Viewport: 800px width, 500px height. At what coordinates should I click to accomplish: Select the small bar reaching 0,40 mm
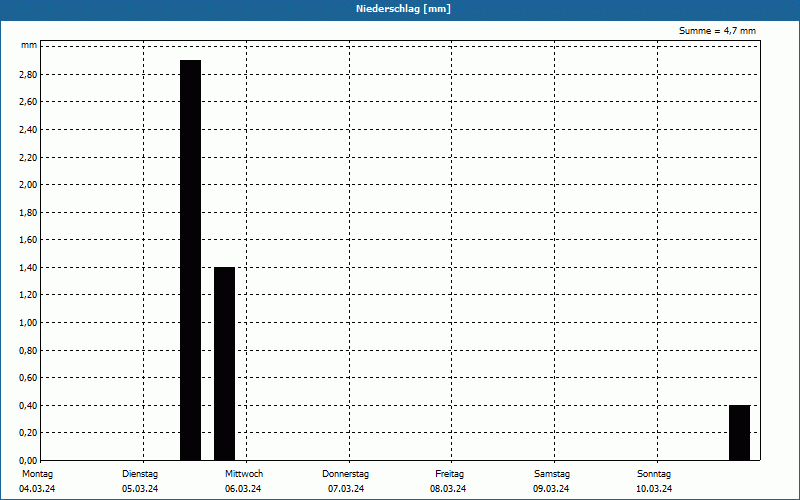(x=739, y=433)
